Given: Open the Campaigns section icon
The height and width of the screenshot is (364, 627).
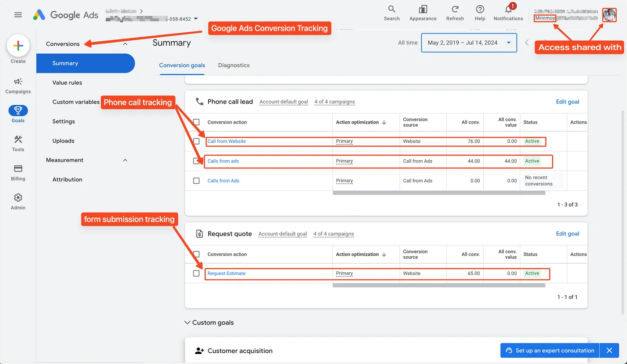Looking at the screenshot, I should (x=18, y=82).
